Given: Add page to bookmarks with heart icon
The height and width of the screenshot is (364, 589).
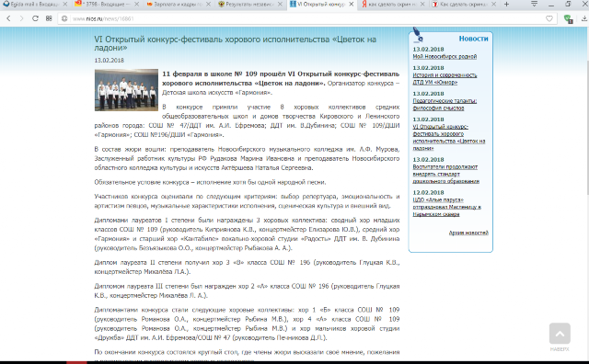Looking at the screenshot, I should (x=549, y=18).
